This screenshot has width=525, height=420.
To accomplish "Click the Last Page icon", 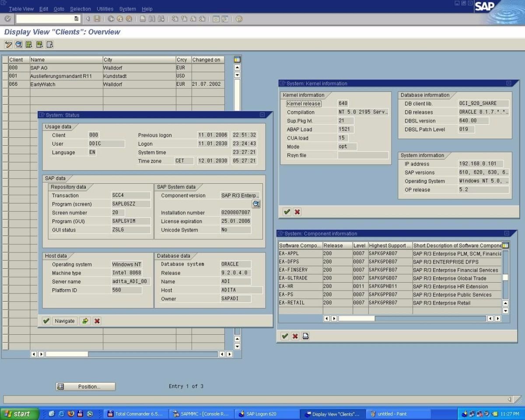I will 202,19.
